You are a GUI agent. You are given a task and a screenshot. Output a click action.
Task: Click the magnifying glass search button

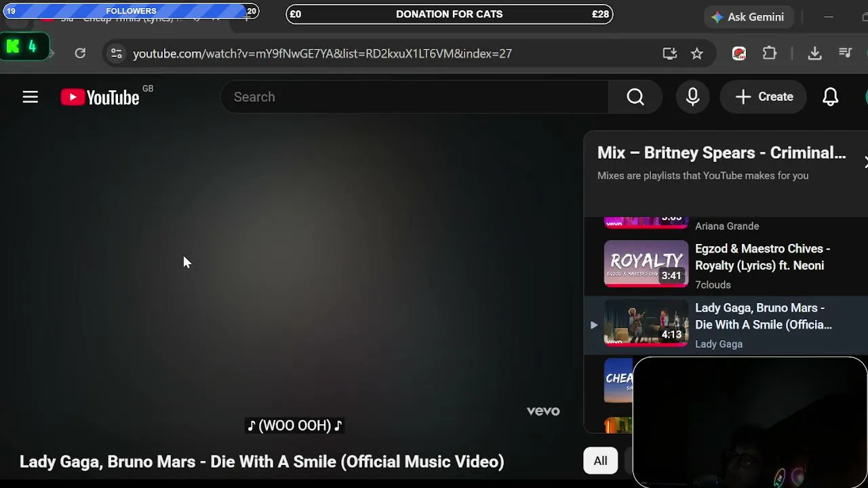pos(635,97)
